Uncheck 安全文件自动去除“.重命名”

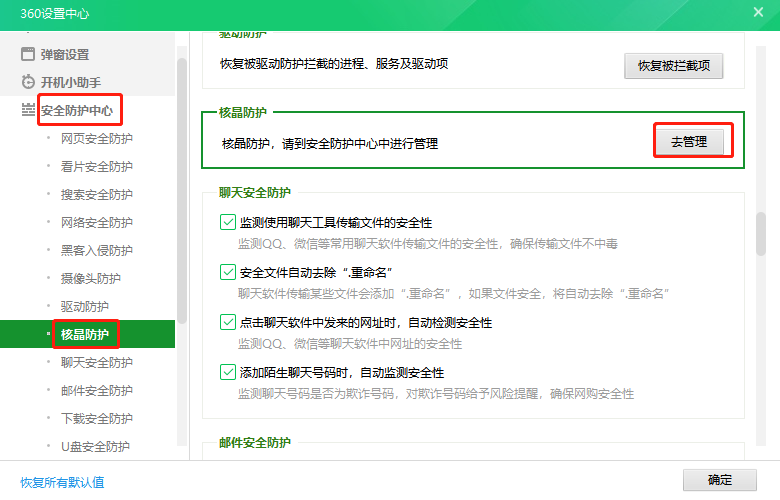coord(227,272)
